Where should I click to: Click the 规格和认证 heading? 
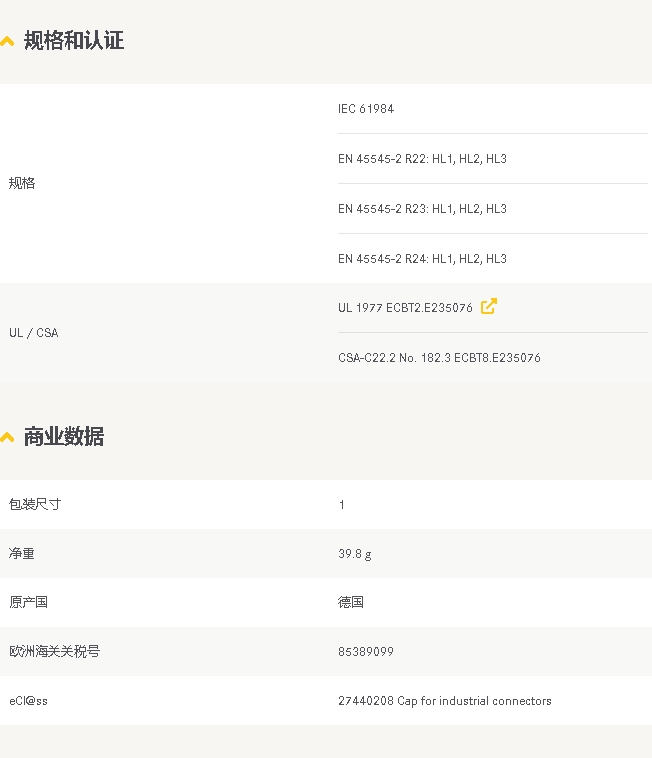[x=74, y=40]
